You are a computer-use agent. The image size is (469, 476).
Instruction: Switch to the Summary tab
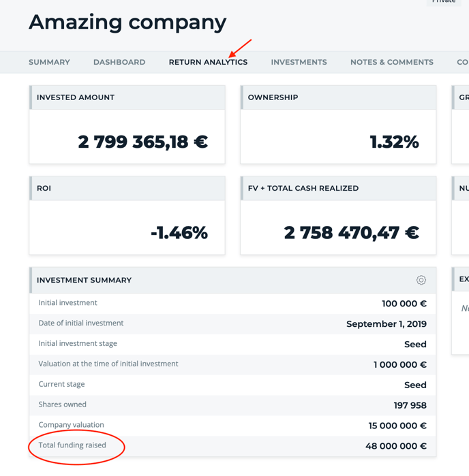[x=49, y=62]
